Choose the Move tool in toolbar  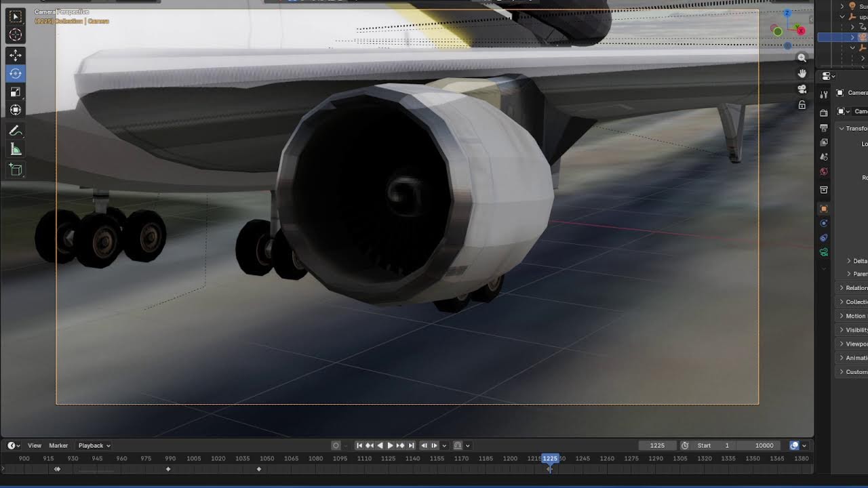16,56
